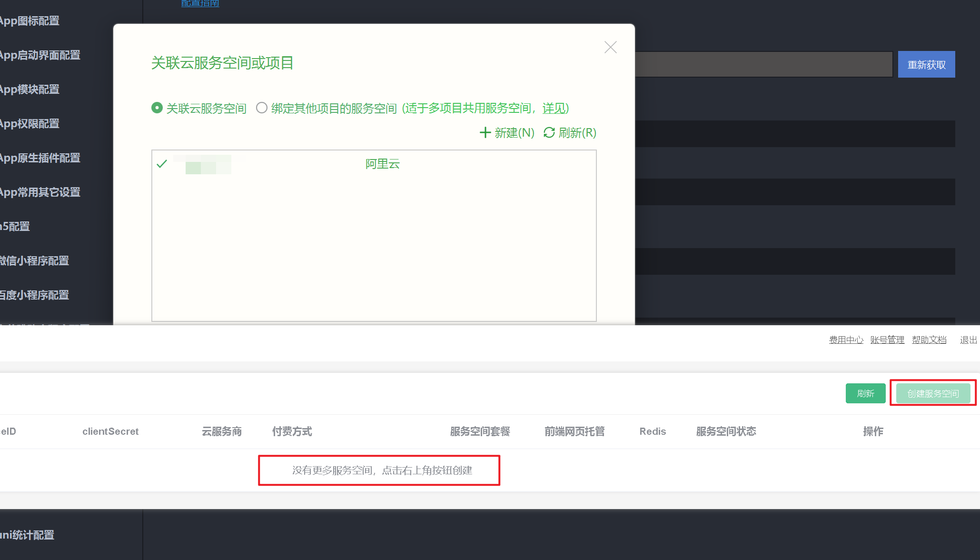This screenshot has height=560, width=980.
Task: Click the 付费方式 column header
Action: 292,431
